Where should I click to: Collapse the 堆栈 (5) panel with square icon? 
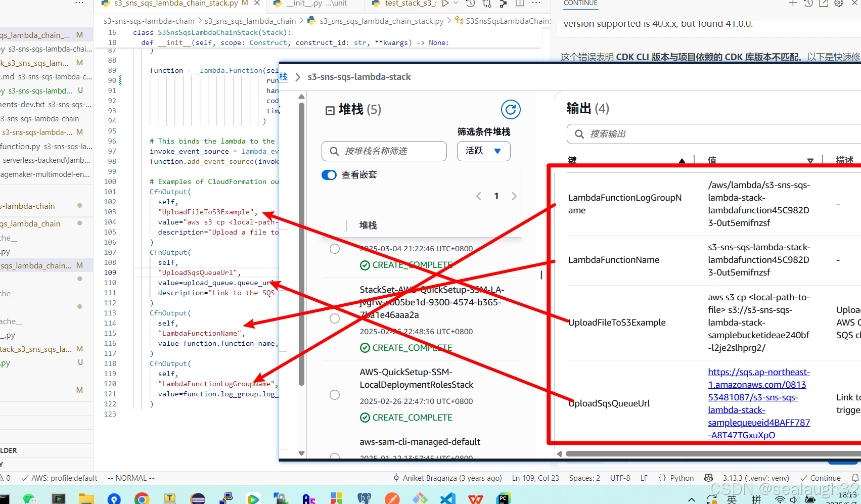[x=330, y=110]
